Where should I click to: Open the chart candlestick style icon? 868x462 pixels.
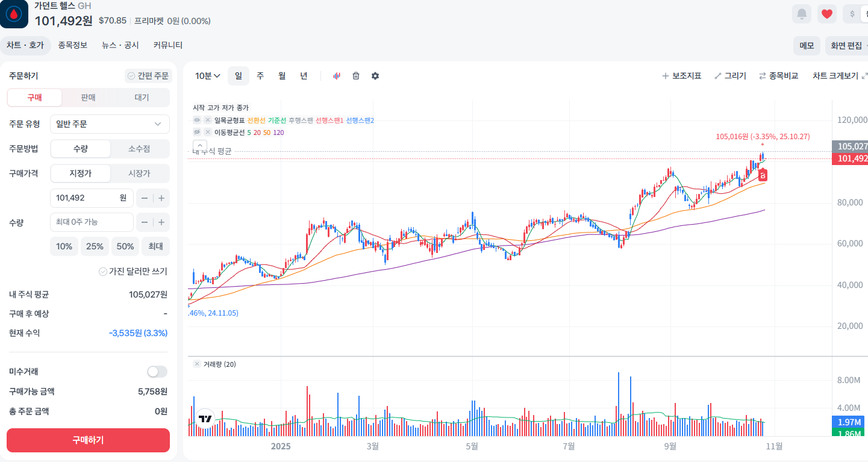[x=337, y=76]
